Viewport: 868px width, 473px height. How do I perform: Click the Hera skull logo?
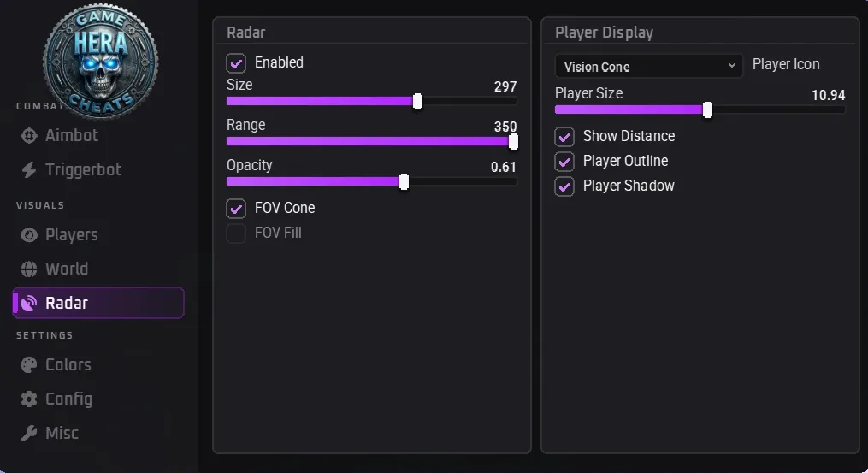pos(101,61)
